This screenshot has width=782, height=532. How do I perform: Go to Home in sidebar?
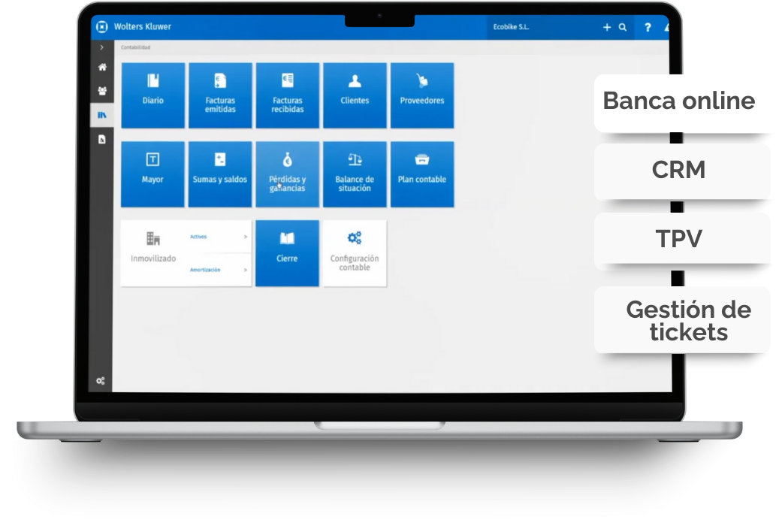[102, 68]
